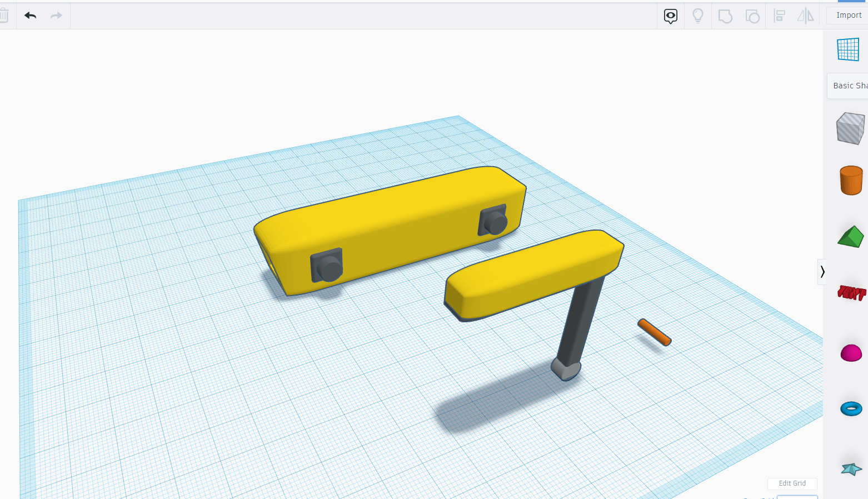Collapse the shapes panel chevron
This screenshot has width=868, height=499.
(822, 272)
